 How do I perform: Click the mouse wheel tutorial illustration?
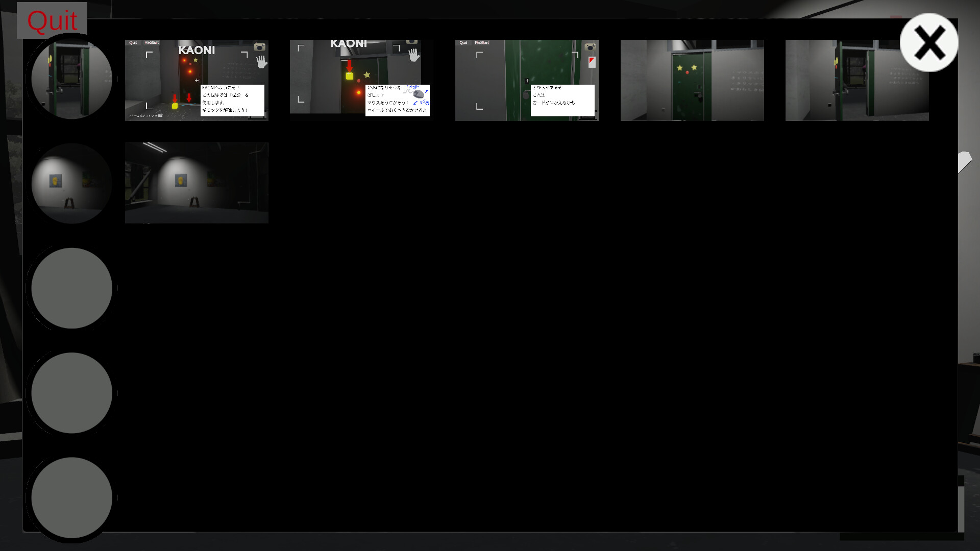[x=419, y=94]
